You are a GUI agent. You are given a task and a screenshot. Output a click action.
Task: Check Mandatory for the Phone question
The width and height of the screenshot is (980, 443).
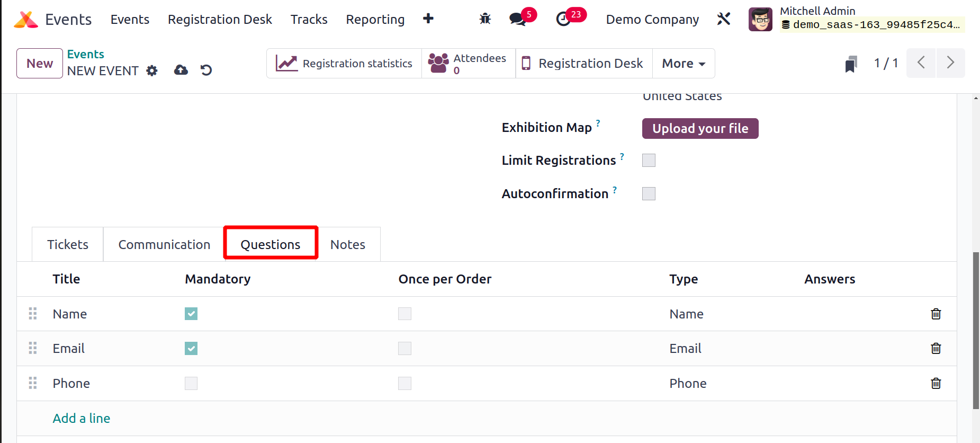191,383
